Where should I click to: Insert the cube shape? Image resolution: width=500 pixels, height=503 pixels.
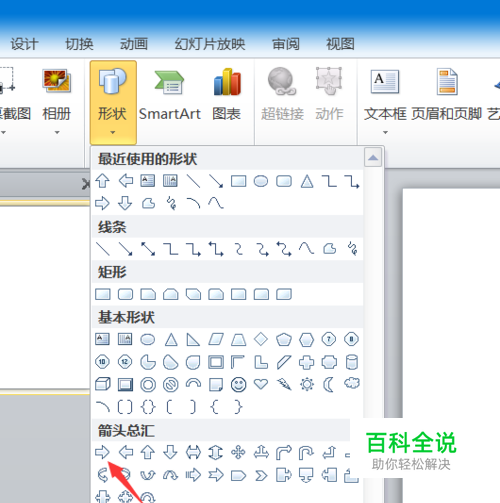click(x=102, y=384)
